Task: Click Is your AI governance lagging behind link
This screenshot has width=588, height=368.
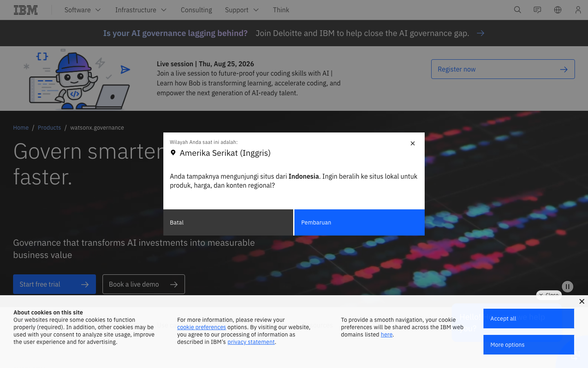Action: click(175, 33)
